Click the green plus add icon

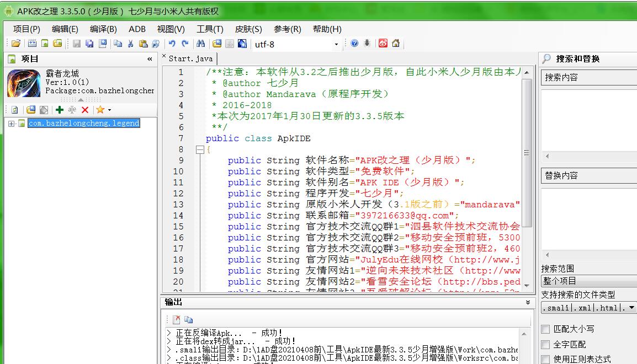(x=60, y=110)
